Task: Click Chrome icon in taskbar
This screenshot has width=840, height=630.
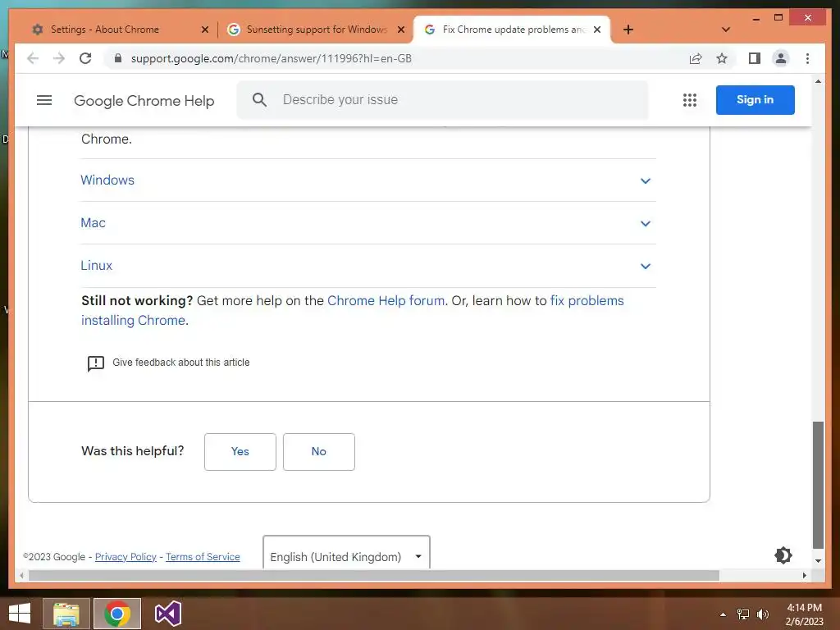Action: 117,614
